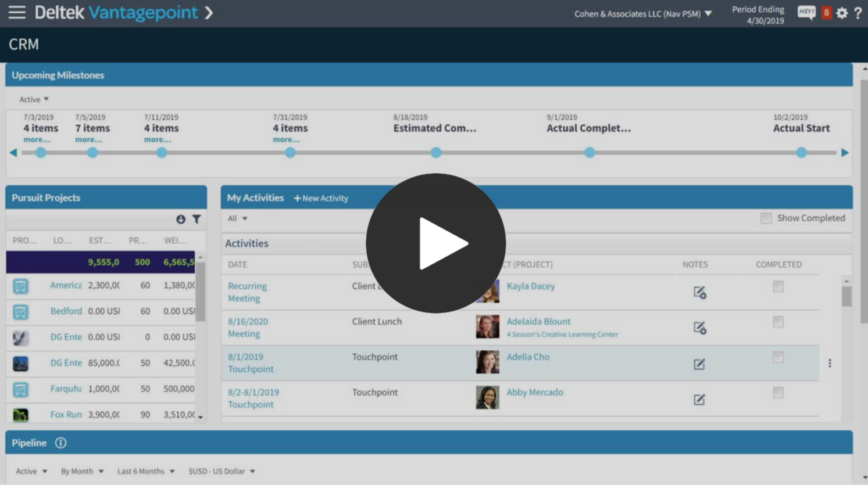Viewport: 868px width, 485px height.
Task: Edit notes for Adelaida Blount activity
Action: click(699, 328)
